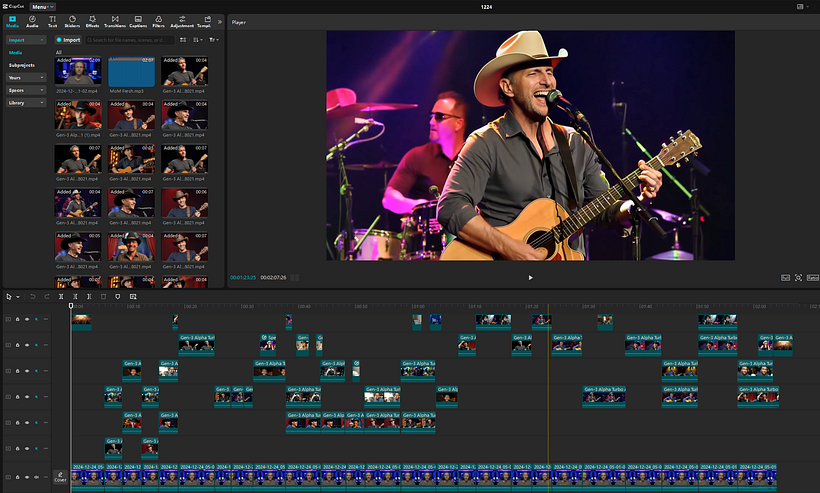Select Subprojects in the left sidebar
This screenshot has height=493, width=820.
point(22,65)
